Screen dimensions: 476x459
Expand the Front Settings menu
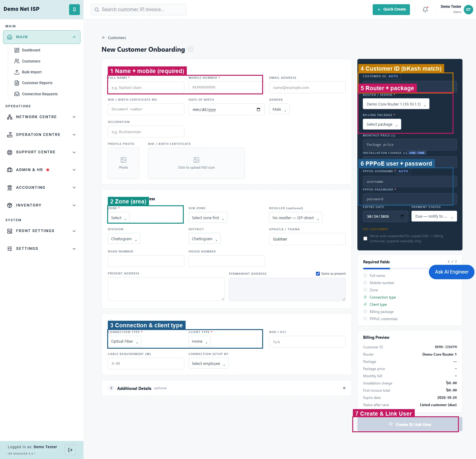[x=42, y=231]
